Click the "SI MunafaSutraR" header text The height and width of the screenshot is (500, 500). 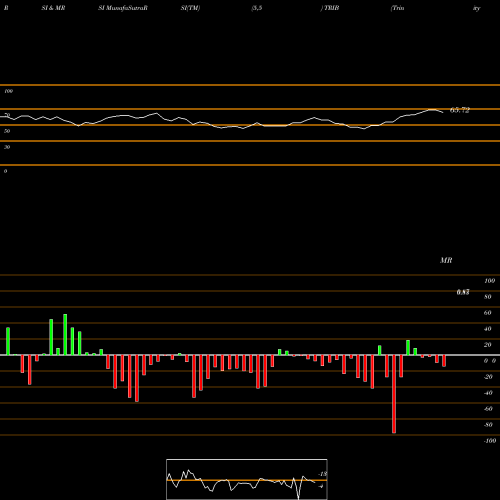123,8
